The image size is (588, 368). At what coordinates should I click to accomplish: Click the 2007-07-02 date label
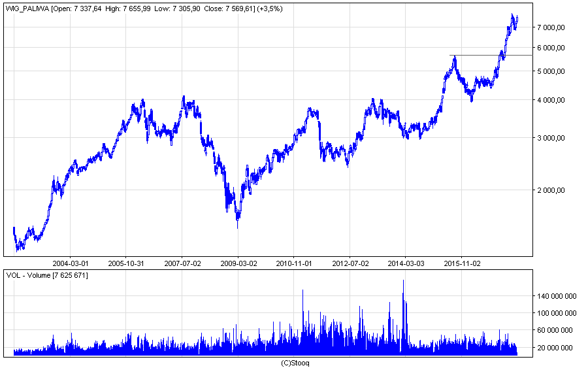(x=182, y=263)
